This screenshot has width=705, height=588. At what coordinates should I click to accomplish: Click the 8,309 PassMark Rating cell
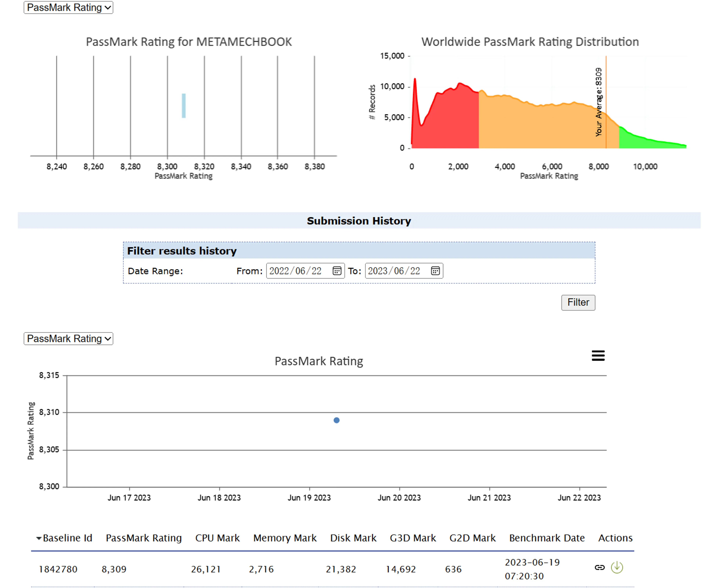coord(114,569)
